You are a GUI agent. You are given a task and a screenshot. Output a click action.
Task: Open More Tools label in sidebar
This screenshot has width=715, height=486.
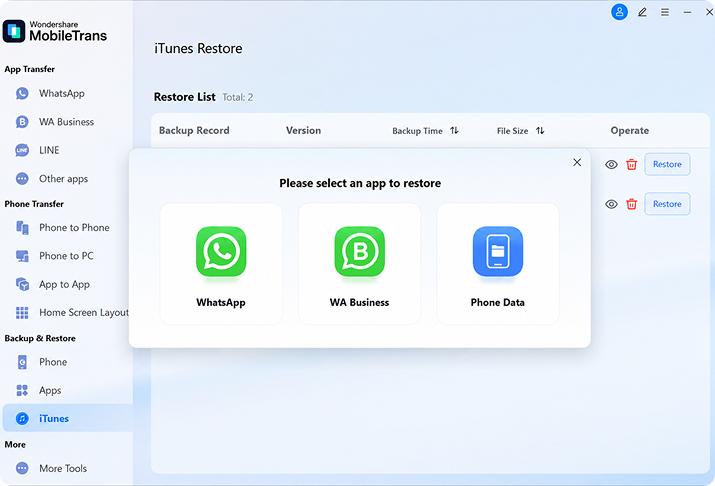63,468
